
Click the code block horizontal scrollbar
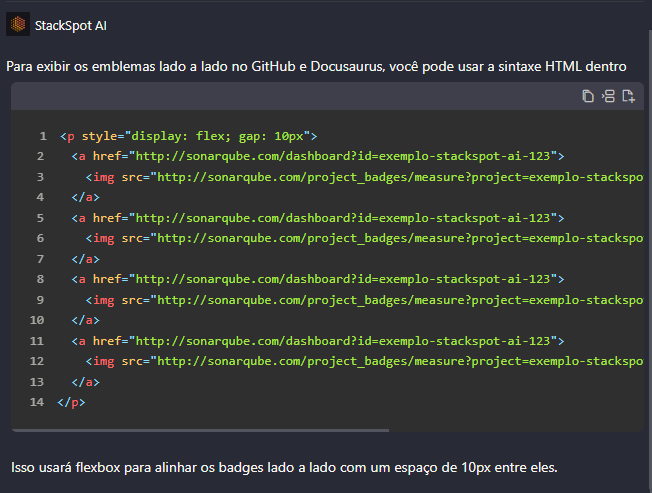coord(200,430)
